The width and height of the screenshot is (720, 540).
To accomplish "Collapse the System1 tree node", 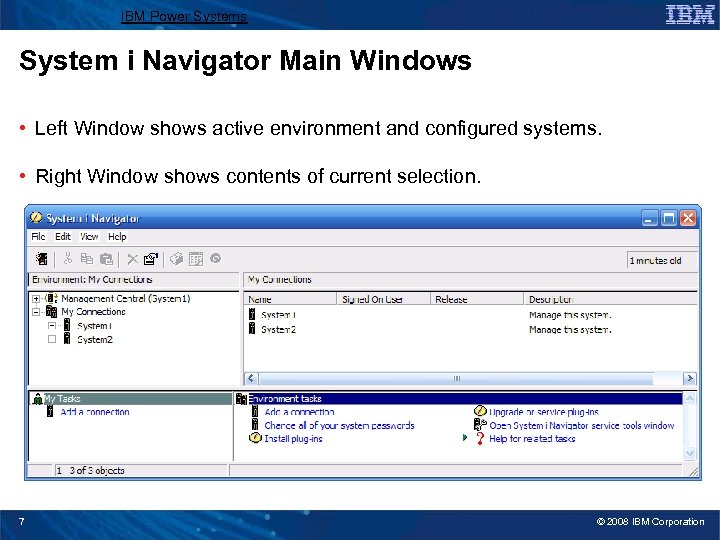I will pos(52,326).
